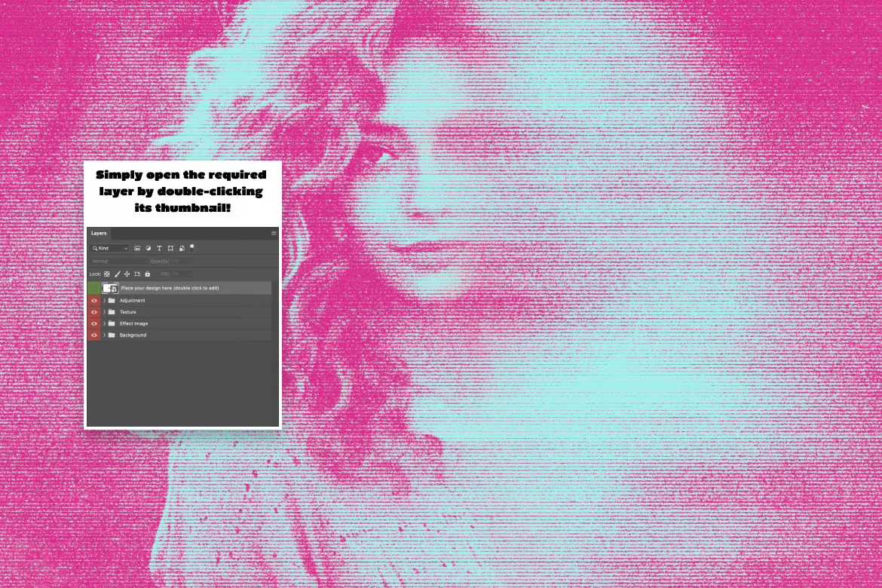The width and height of the screenshot is (882, 588).
Task: Hide the Adjustment group
Action: 94,300
